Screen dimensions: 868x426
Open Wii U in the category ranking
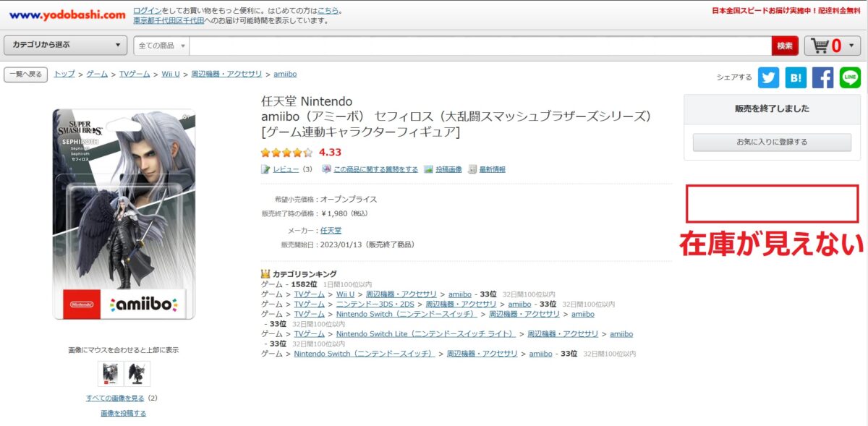346,294
